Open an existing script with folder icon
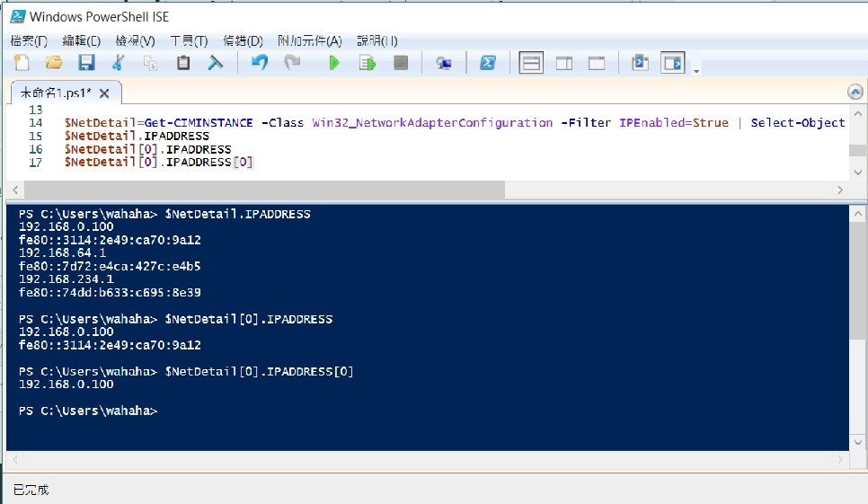The height and width of the screenshot is (504, 868). pyautogui.click(x=54, y=63)
